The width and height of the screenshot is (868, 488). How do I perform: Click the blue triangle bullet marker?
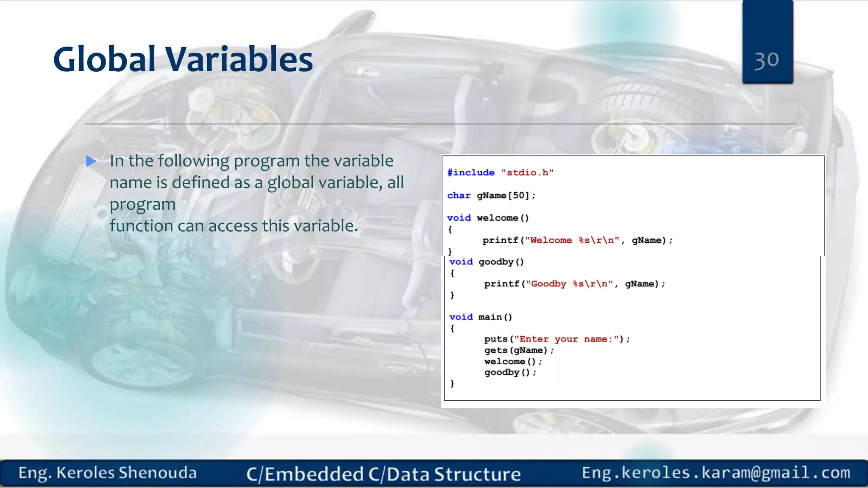[91, 161]
